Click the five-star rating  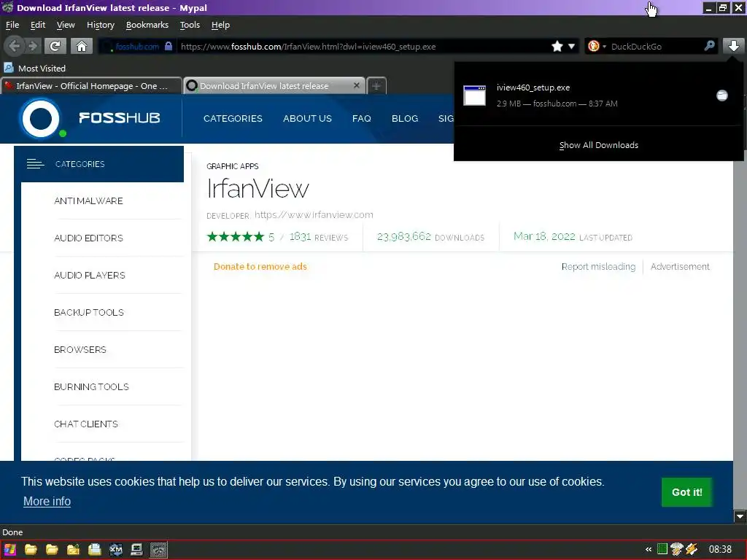pyautogui.click(x=236, y=237)
